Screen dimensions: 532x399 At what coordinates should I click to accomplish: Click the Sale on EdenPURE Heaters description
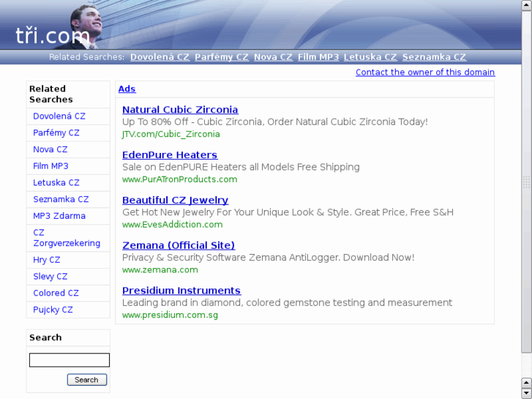[241, 167]
